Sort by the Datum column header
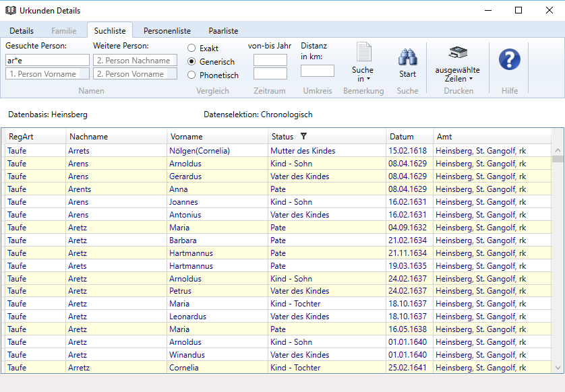Screen dimensions: 565x392 coord(401,137)
